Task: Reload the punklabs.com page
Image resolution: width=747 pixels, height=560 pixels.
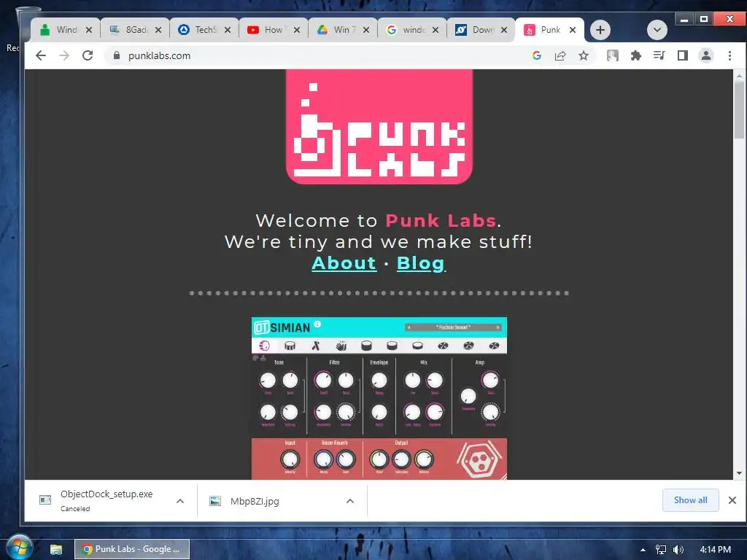Action: (x=88, y=55)
